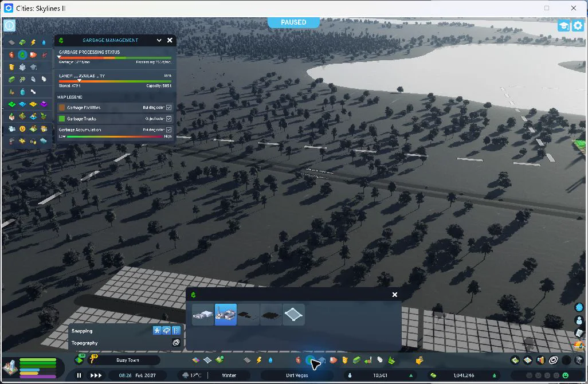The height and width of the screenshot is (384, 588).
Task: Click the population count 10,501
Action: (380, 375)
